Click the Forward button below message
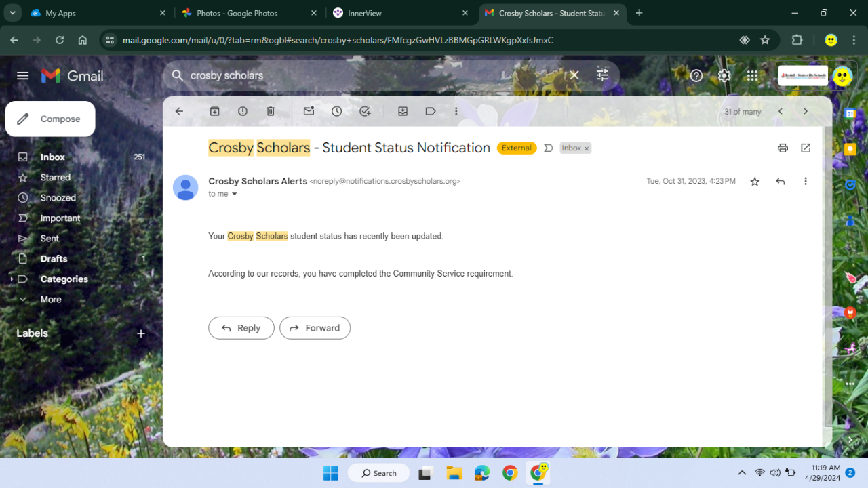The image size is (868, 488). coord(315,328)
